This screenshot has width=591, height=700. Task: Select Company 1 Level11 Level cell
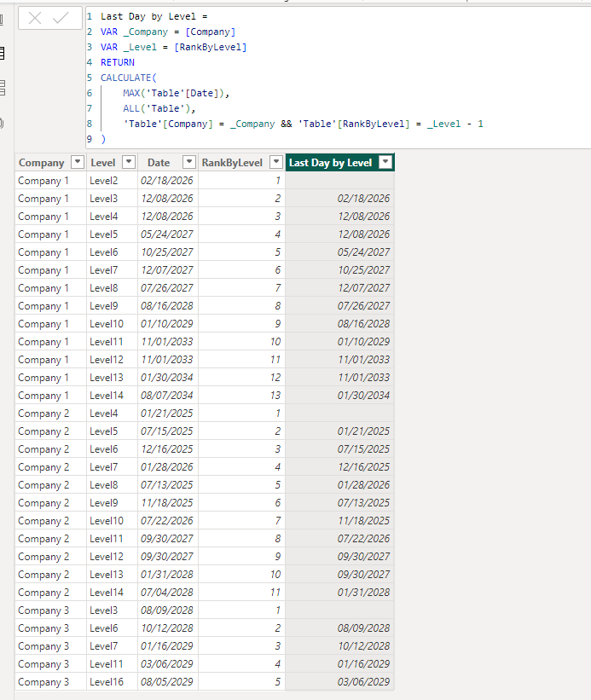point(112,342)
